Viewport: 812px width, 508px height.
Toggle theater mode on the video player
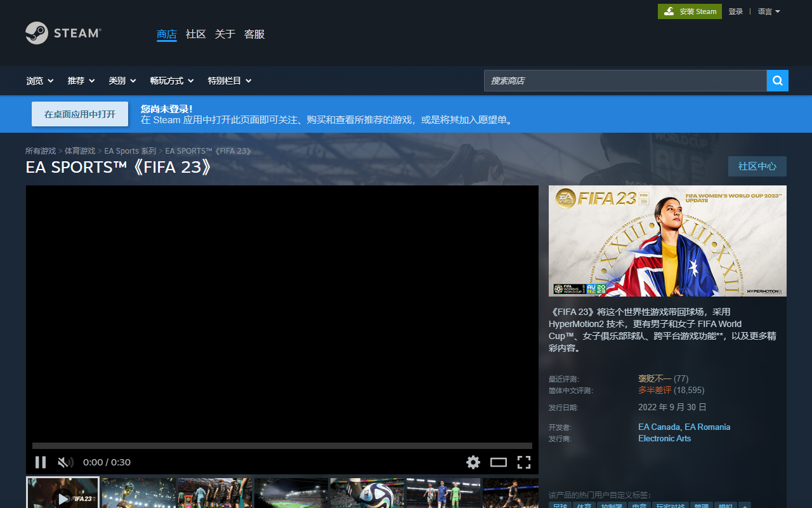coord(499,462)
